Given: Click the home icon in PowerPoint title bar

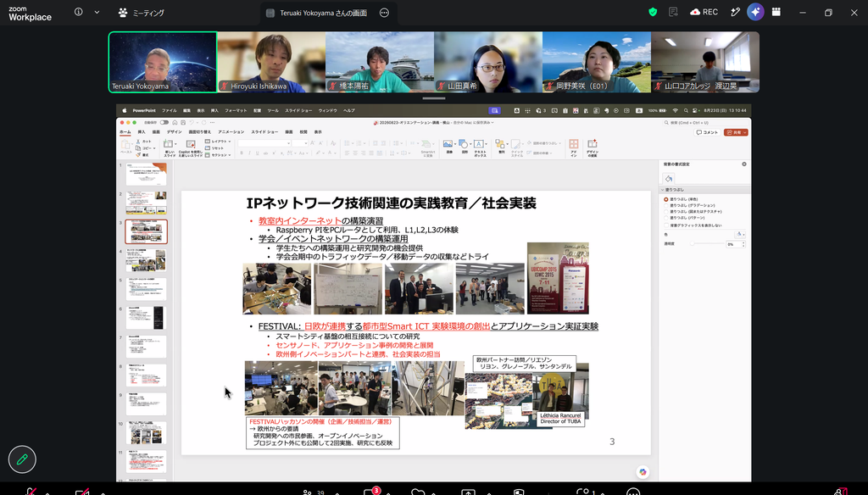Looking at the screenshot, I should pos(175,122).
